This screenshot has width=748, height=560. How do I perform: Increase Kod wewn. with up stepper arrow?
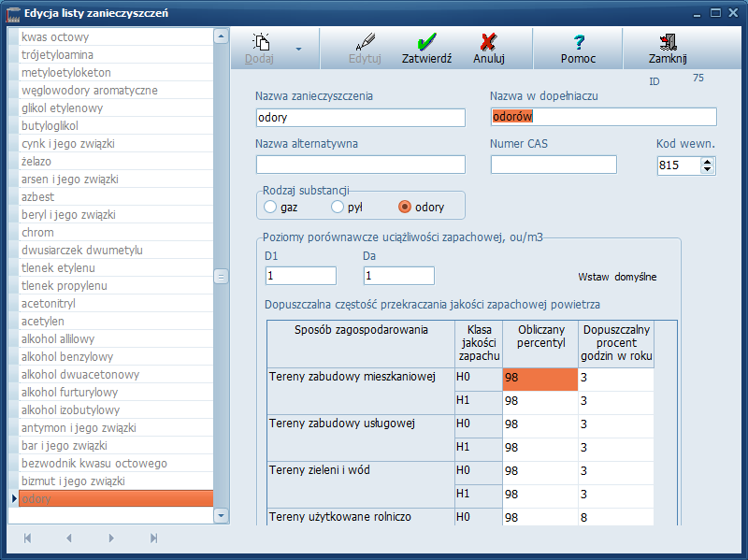[708, 162]
